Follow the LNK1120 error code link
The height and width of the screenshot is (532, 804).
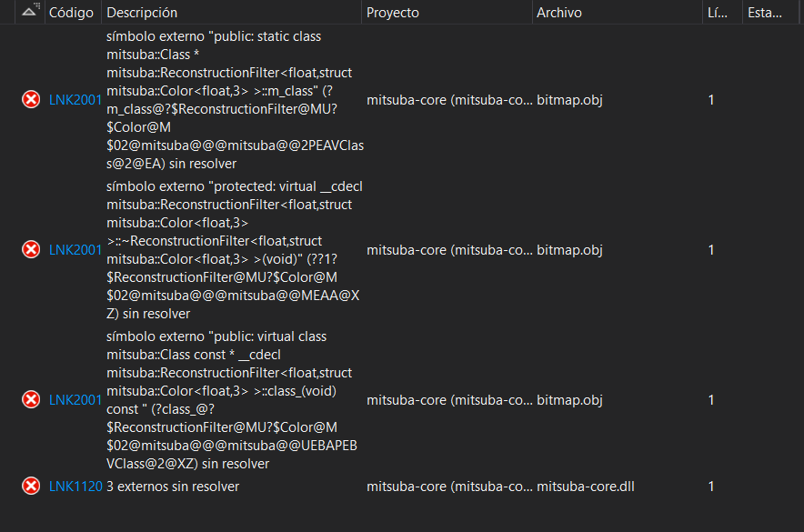pos(74,486)
